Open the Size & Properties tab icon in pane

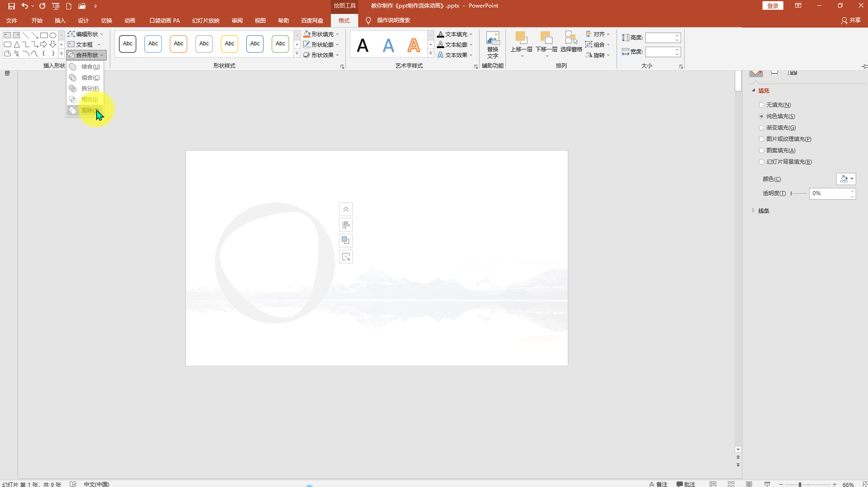pos(792,73)
